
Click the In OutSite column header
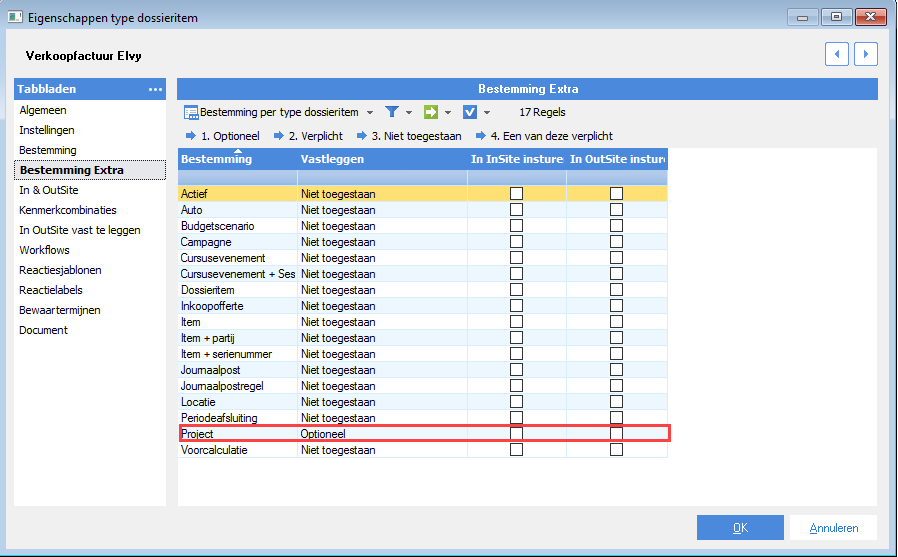(617, 159)
